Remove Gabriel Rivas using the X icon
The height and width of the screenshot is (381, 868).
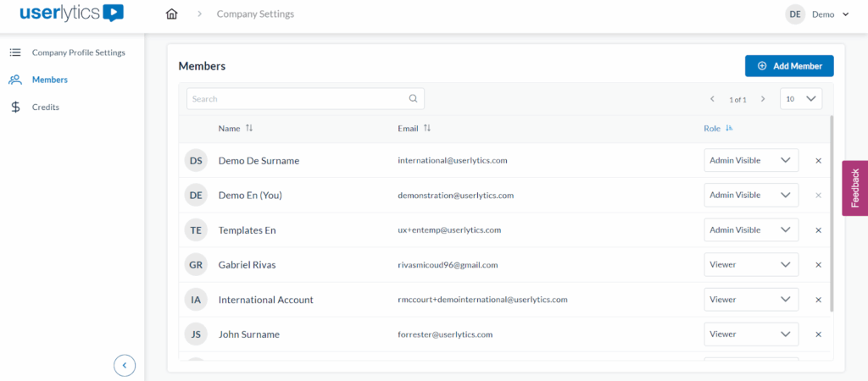pos(818,265)
